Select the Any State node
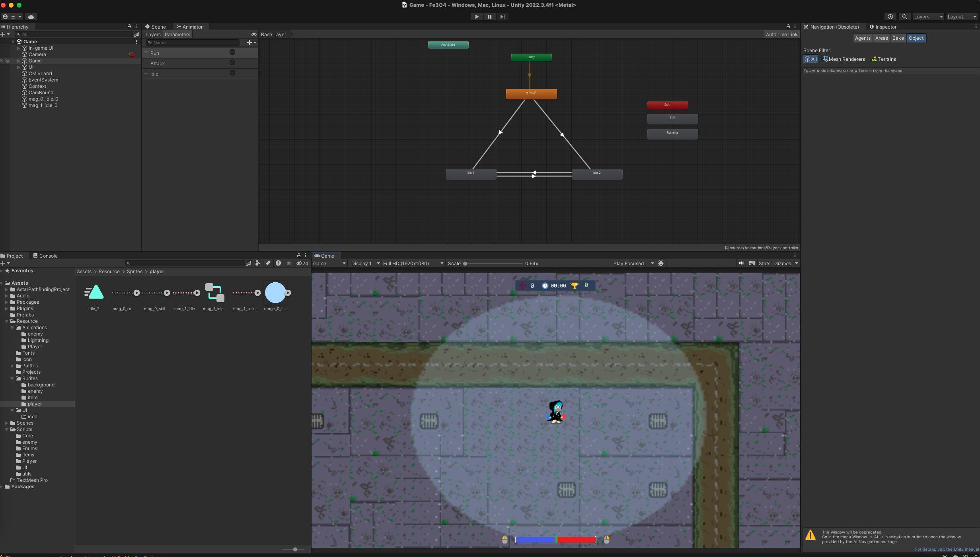 448,45
